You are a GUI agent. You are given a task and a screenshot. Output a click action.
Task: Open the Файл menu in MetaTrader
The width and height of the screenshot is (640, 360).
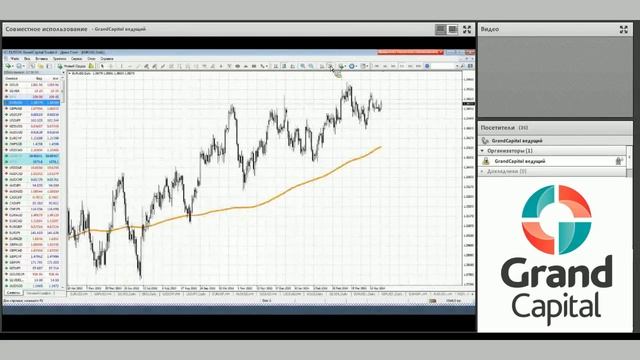coord(15,59)
